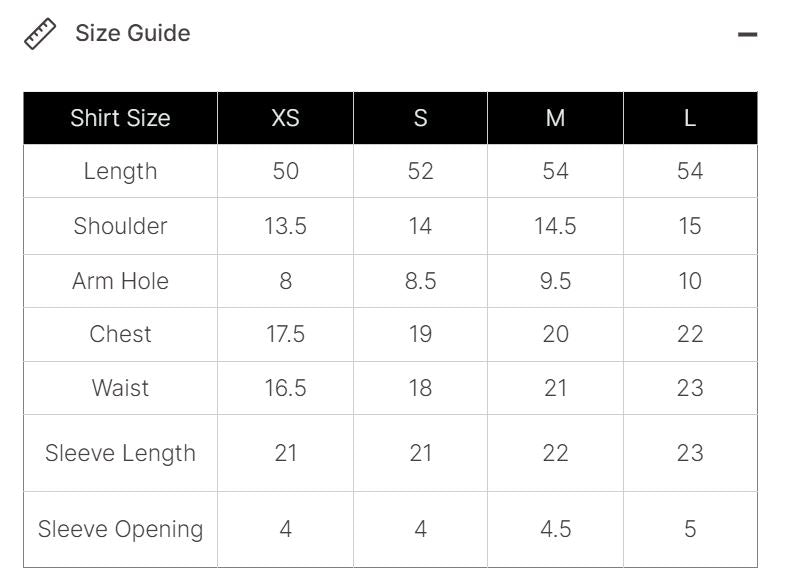Click the Length row label
Screen dimensions: 785x586
120,171
